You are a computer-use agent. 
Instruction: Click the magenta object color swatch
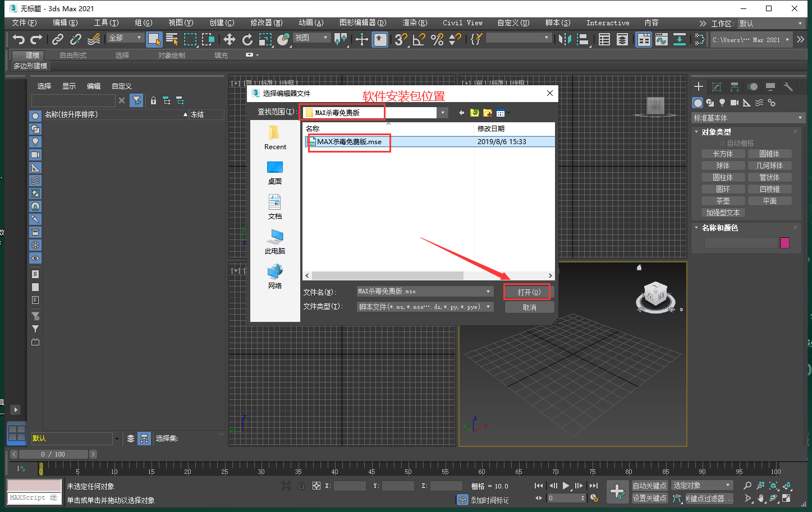click(x=785, y=243)
